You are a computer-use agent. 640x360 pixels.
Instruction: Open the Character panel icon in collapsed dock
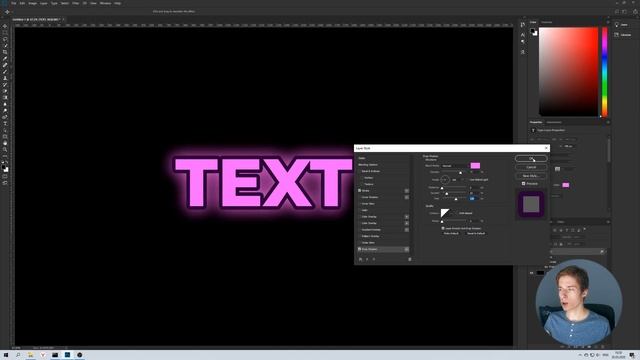(x=523, y=35)
